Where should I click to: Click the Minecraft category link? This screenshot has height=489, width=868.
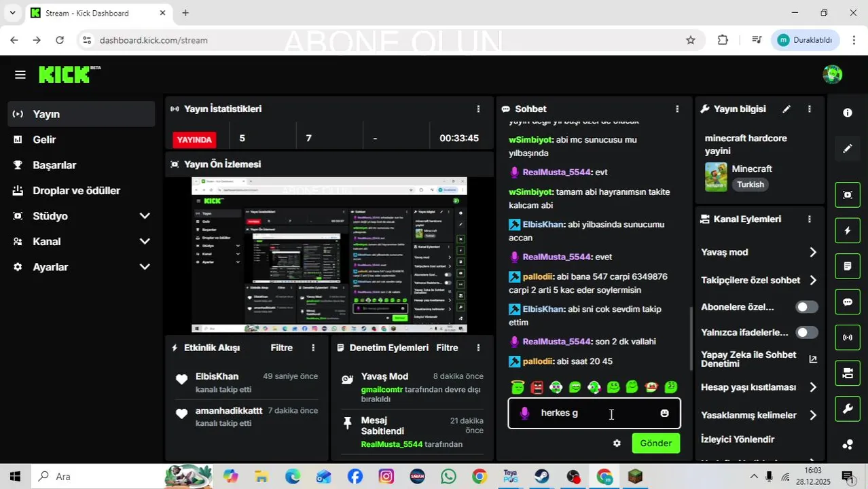752,169
